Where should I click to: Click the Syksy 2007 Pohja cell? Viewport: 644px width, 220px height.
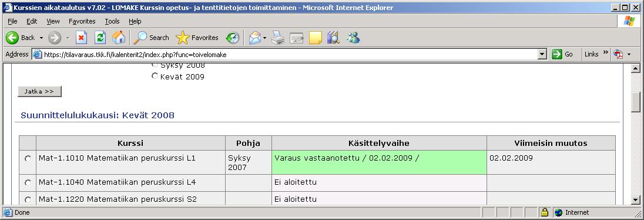point(248,162)
